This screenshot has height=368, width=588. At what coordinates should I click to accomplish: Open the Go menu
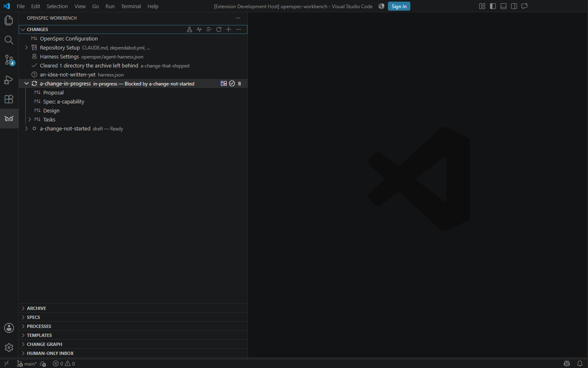[96, 6]
